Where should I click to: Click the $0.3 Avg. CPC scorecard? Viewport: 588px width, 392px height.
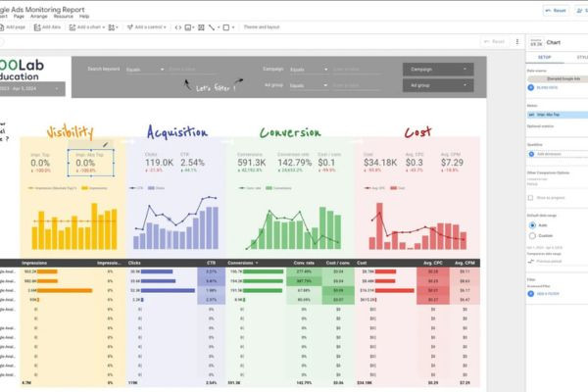pos(415,163)
